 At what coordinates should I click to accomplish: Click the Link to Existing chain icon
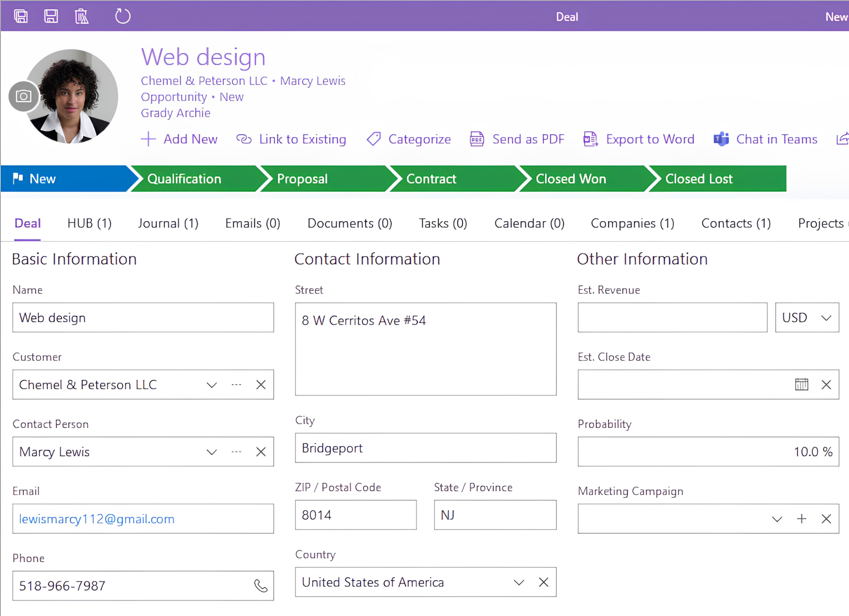[244, 139]
